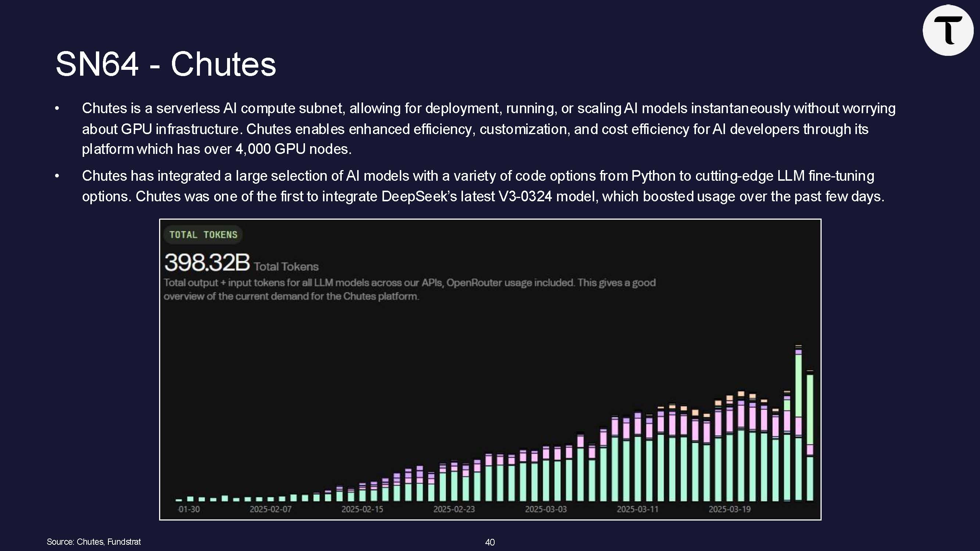Click the 2025-02-07 axis date label

(270, 509)
